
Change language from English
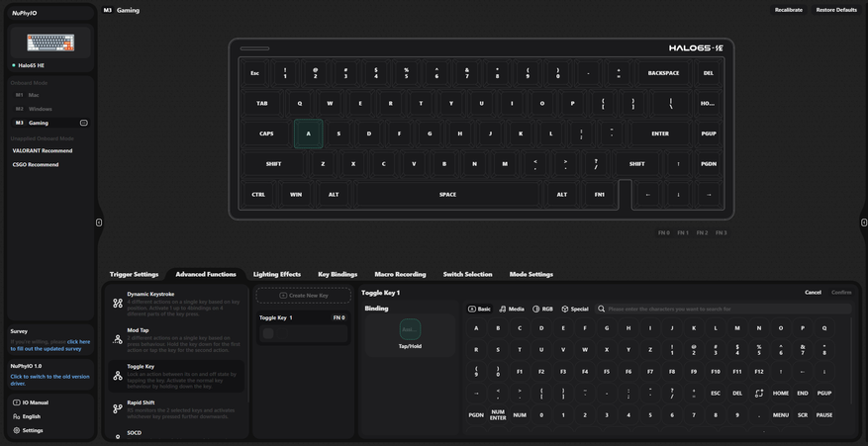click(27, 416)
